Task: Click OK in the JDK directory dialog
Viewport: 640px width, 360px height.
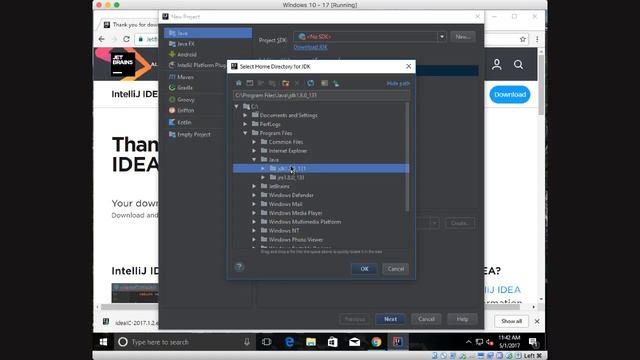Action: click(364, 269)
